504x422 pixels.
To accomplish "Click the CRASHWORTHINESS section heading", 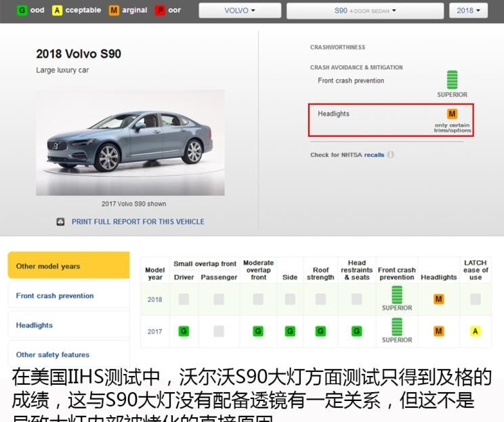I will (337, 47).
